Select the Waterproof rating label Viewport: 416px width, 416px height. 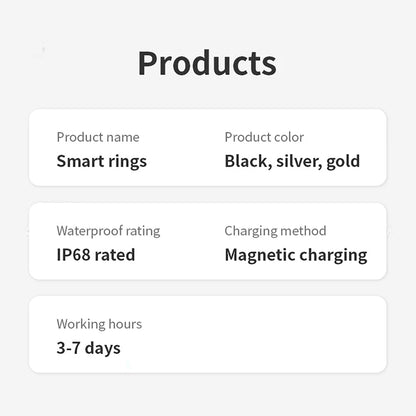click(108, 231)
